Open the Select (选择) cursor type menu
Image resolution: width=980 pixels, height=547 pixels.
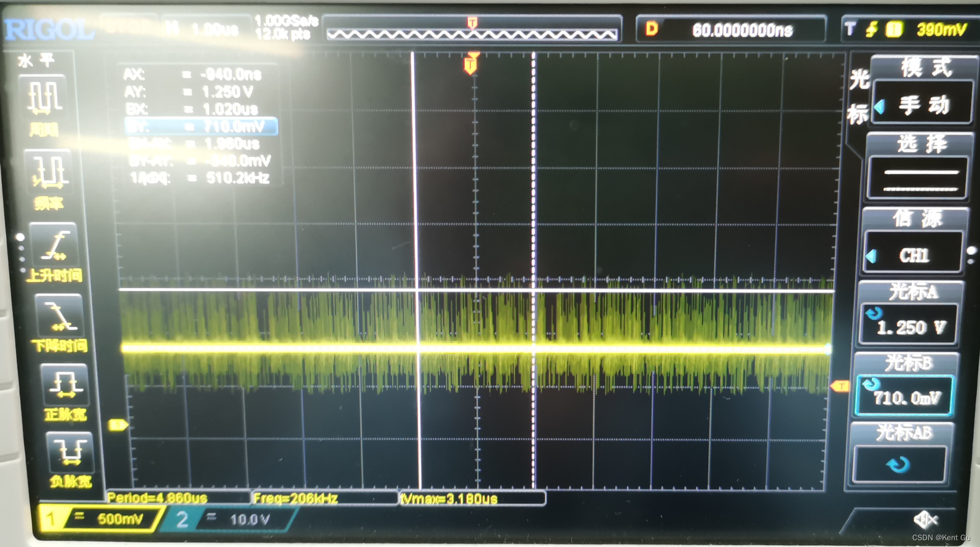920,144
